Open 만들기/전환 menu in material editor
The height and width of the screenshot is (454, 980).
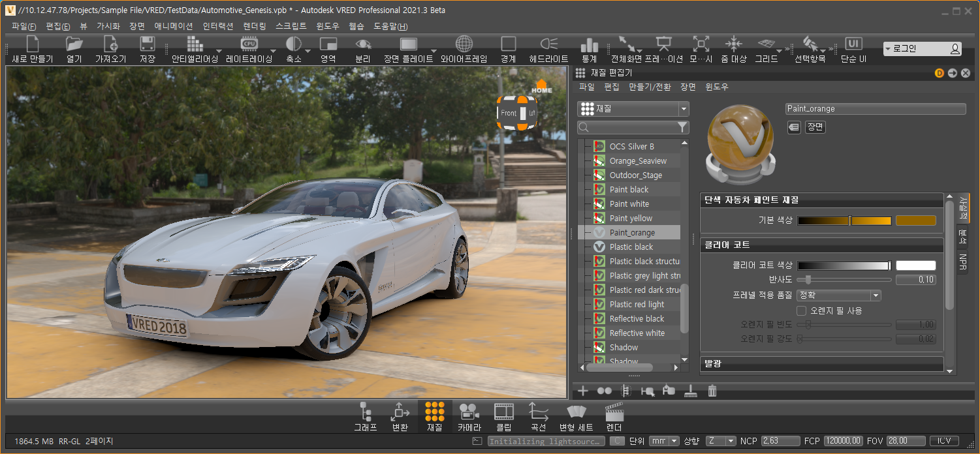(649, 87)
